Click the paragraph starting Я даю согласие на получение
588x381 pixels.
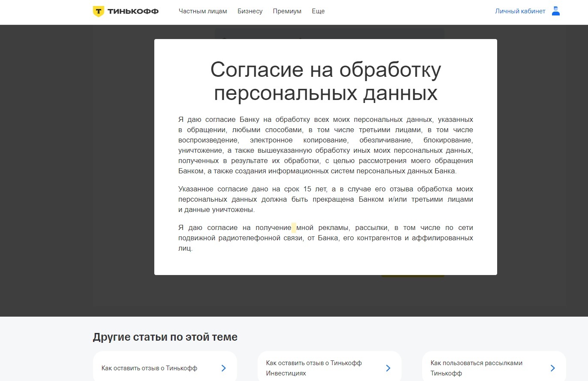coord(326,238)
